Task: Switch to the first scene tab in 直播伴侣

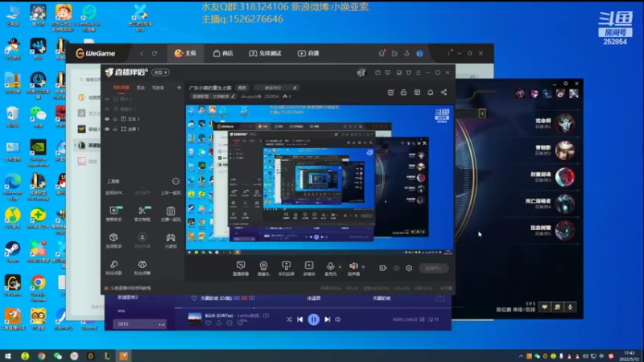Action: (x=122, y=88)
